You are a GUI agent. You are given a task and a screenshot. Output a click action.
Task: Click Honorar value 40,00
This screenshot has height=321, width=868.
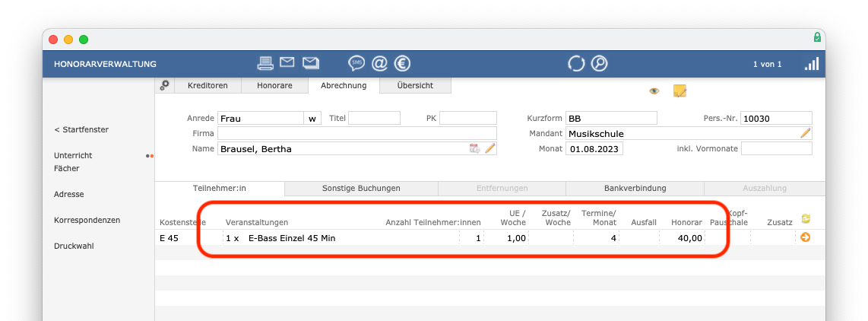pyautogui.click(x=689, y=238)
